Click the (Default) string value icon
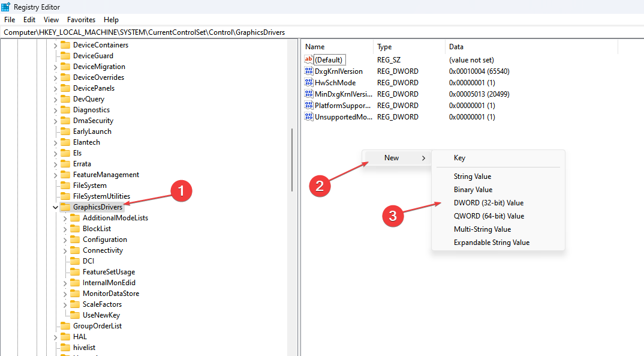Image resolution: width=644 pixels, height=356 pixels. pyautogui.click(x=308, y=59)
